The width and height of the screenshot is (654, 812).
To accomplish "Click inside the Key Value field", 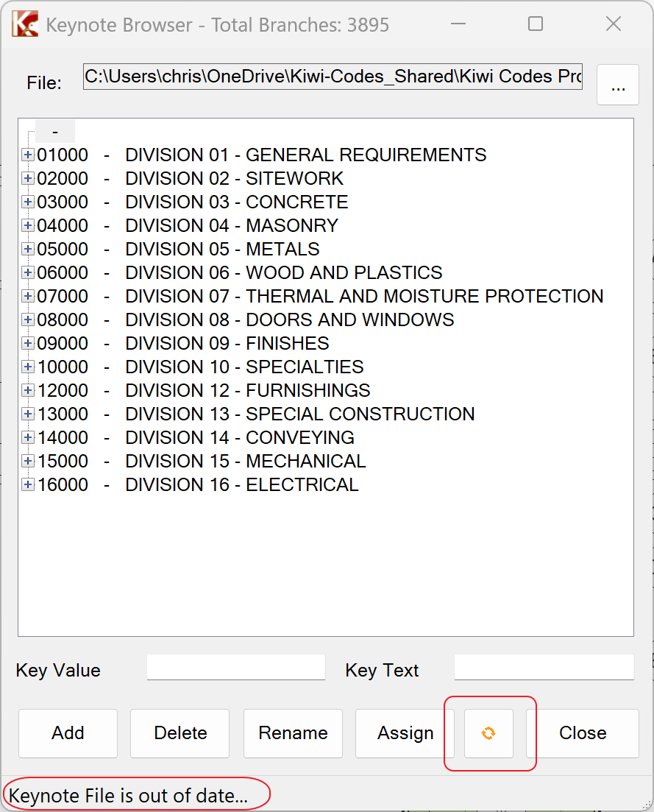I will (x=235, y=667).
